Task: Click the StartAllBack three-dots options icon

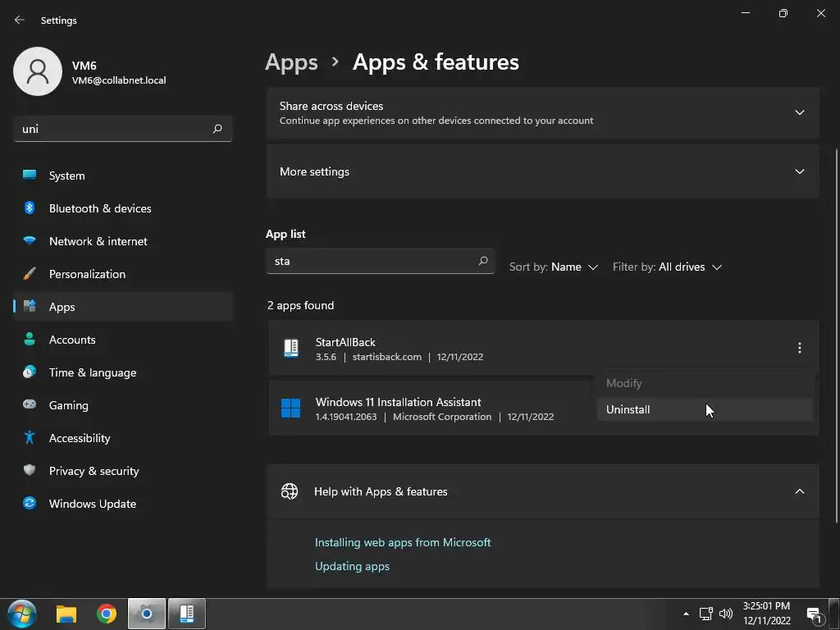Action: (799, 348)
